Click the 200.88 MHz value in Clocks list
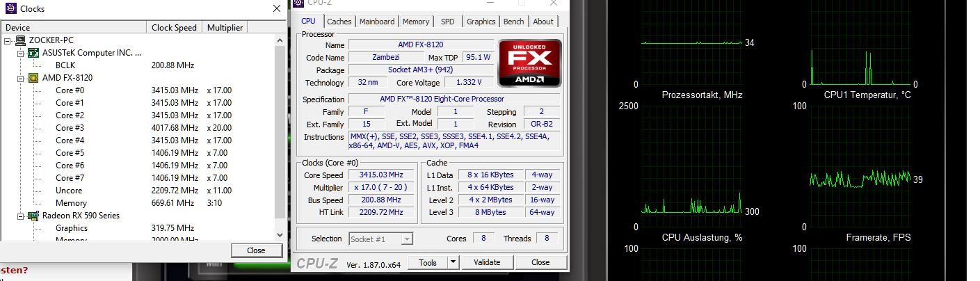 point(172,65)
